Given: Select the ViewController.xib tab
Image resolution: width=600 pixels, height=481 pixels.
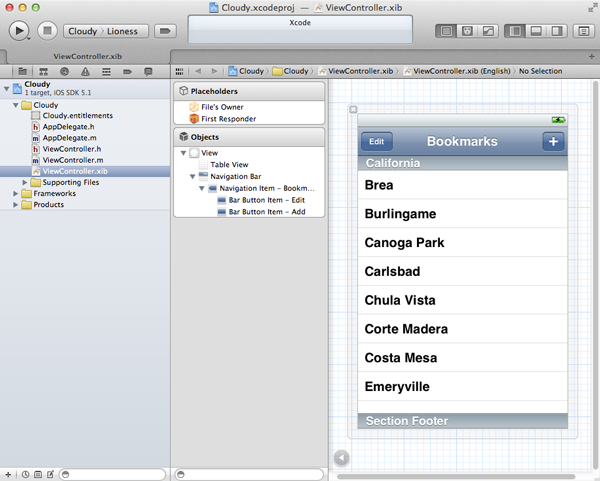Looking at the screenshot, I should tap(87, 56).
